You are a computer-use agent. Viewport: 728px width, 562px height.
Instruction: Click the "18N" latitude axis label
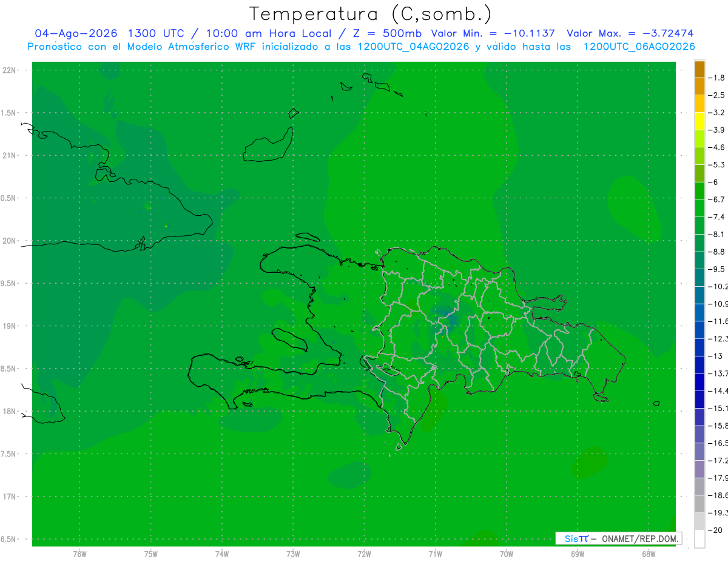pyautogui.click(x=9, y=412)
